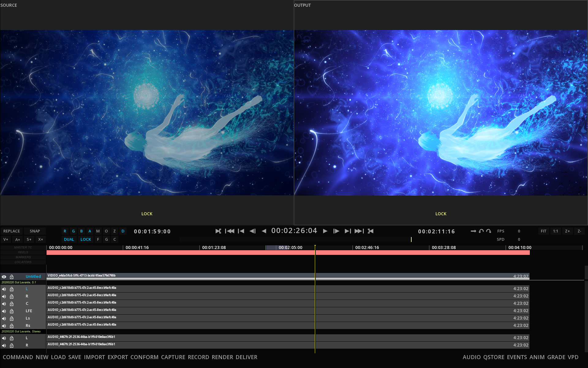
Task: Toggle the Z viewer option
Action: (115, 231)
